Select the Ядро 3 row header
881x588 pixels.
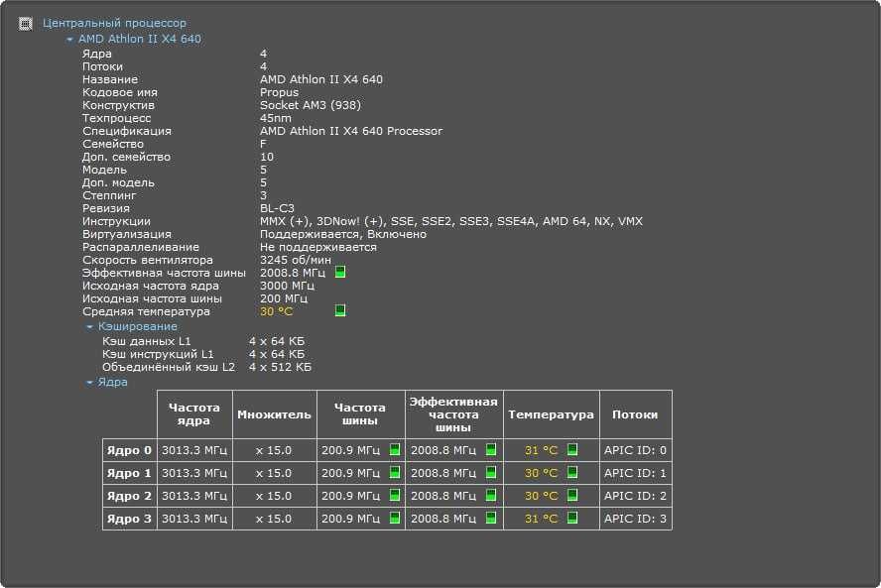click(129, 519)
